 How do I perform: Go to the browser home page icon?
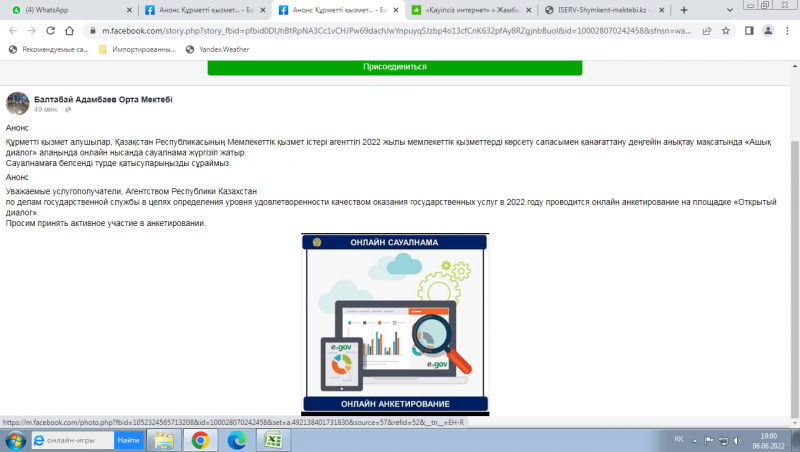tap(69, 31)
